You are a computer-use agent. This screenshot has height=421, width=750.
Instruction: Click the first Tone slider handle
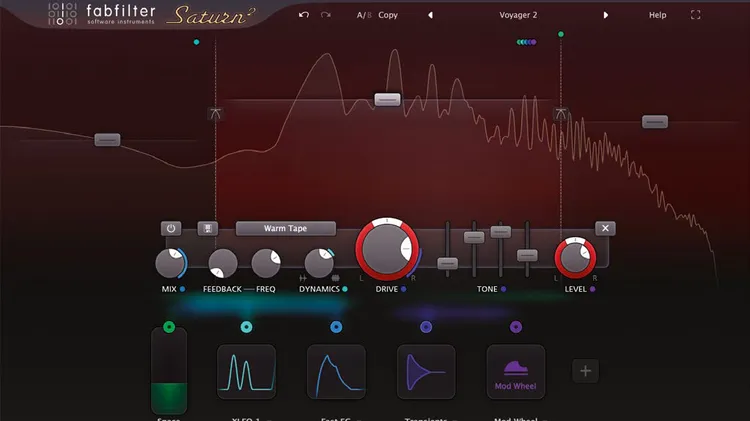tap(448, 263)
